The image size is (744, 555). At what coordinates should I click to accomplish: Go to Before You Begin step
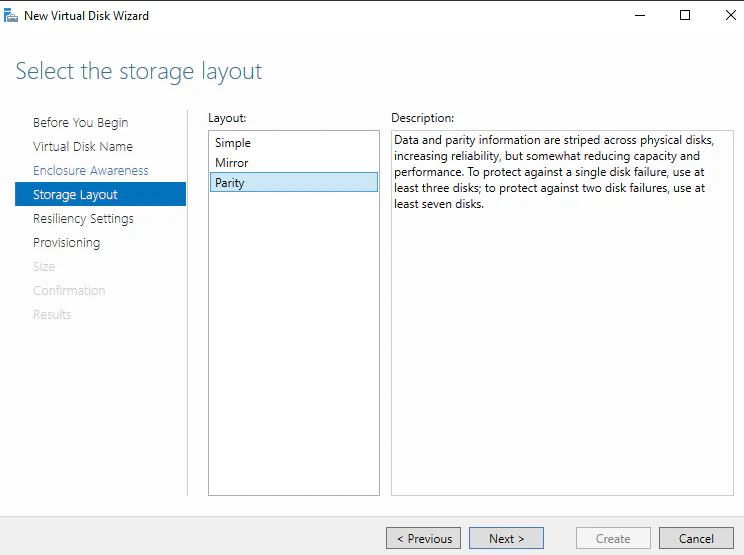click(80, 122)
